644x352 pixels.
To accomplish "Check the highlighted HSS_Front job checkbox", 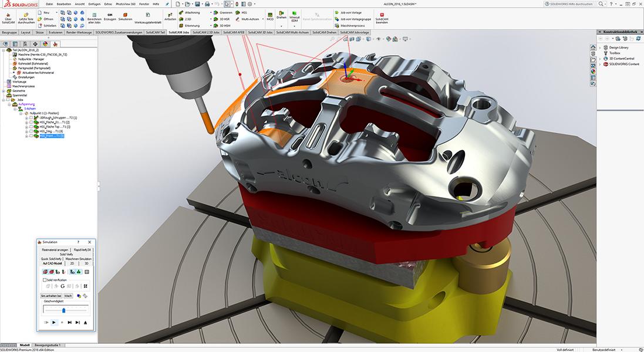I will (31, 136).
